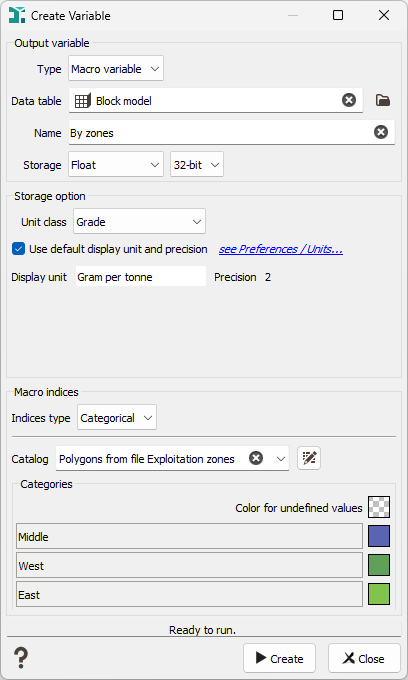Image resolution: width=408 pixels, height=680 pixels.
Task: Open the Type Macro variable dropdown
Action: point(116,69)
